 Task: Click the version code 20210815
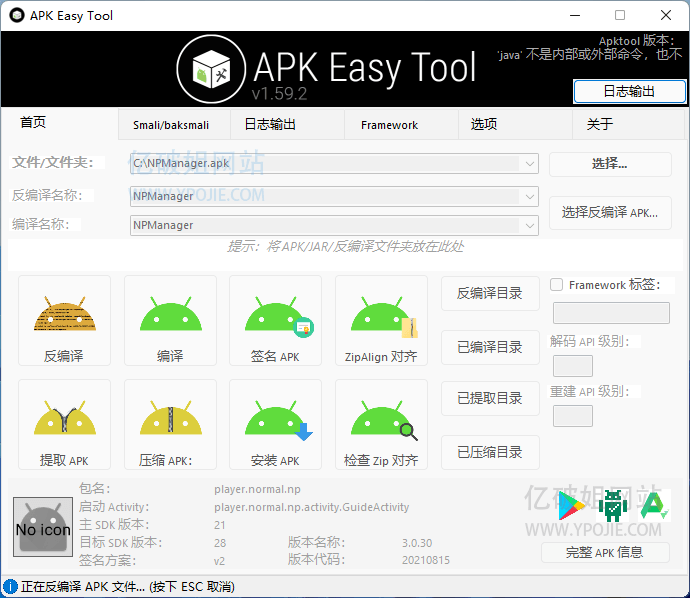(x=426, y=560)
